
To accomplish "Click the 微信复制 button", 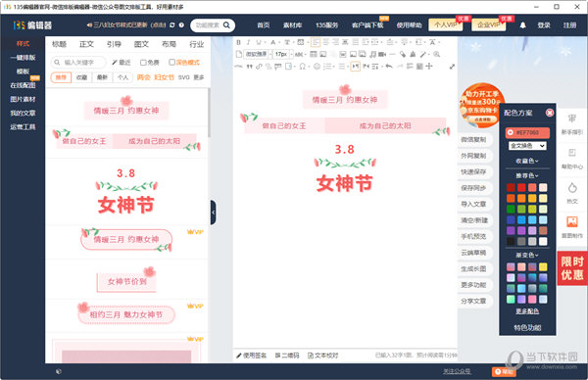I will 473,139.
